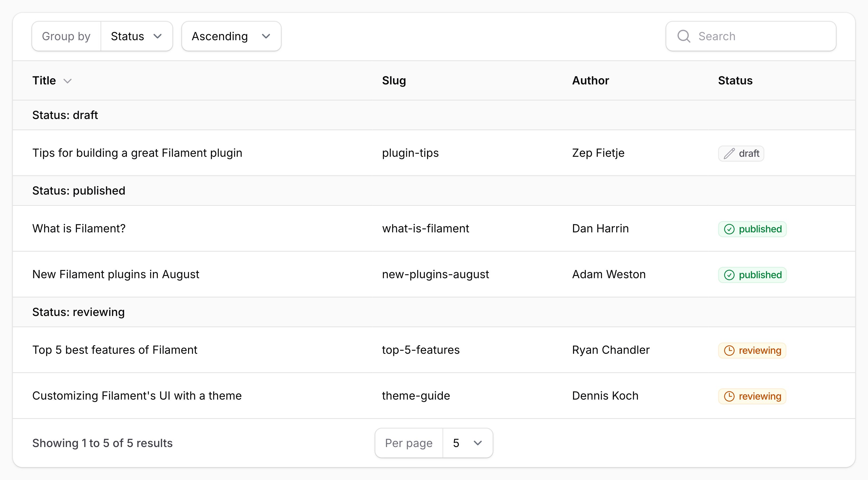This screenshot has width=868, height=480.
Task: Open 'Tips for building a great Filament plugin'
Action: pyautogui.click(x=137, y=153)
